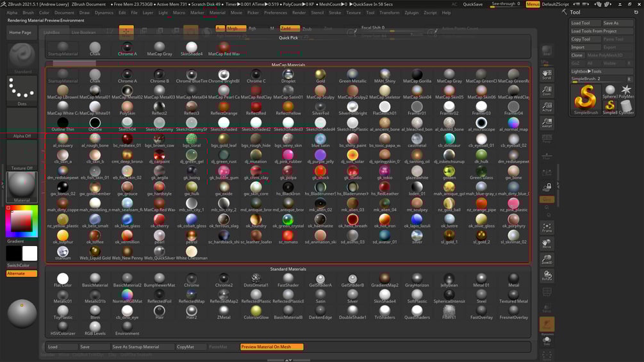644x362 pixels.
Task: Select the Gold MatCap material sphere
Action: click(x=320, y=75)
